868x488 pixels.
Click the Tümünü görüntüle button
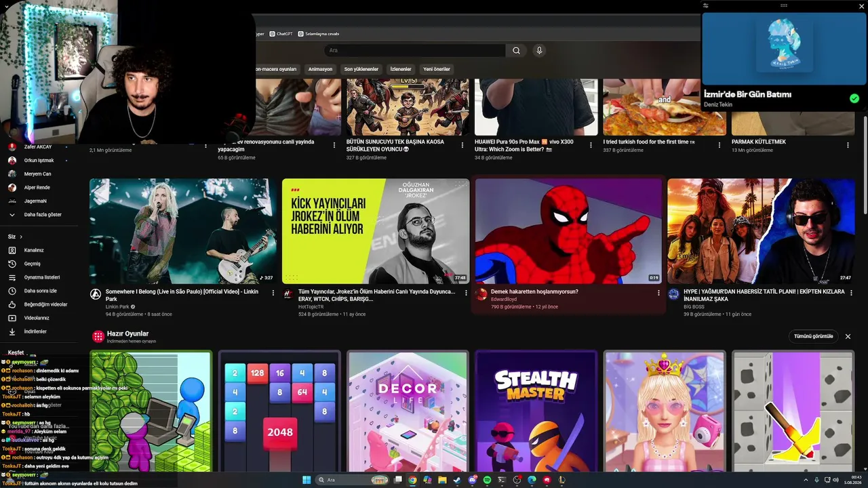pyautogui.click(x=814, y=336)
